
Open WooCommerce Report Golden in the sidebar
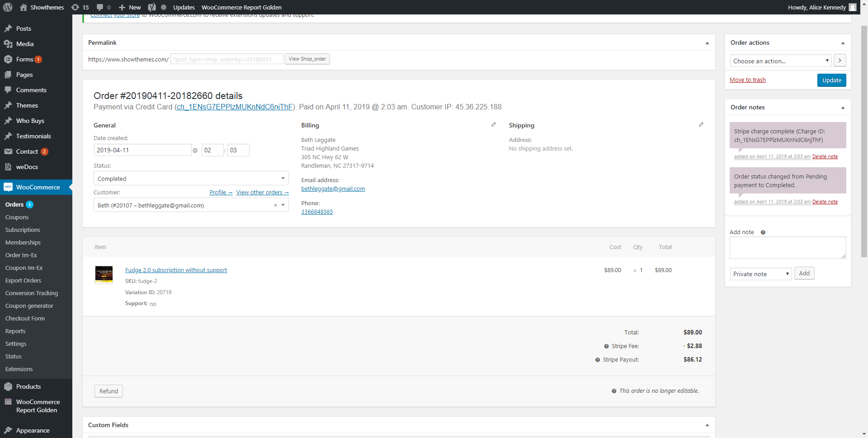[x=36, y=406]
